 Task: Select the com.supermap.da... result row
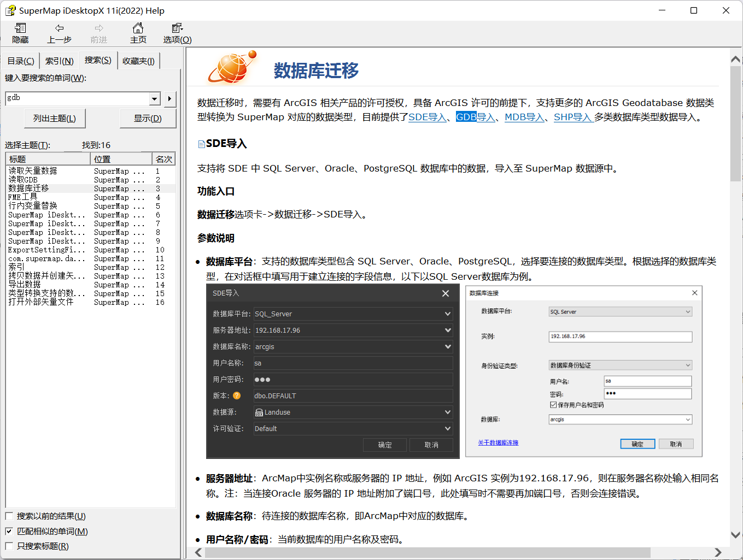pos(91,258)
